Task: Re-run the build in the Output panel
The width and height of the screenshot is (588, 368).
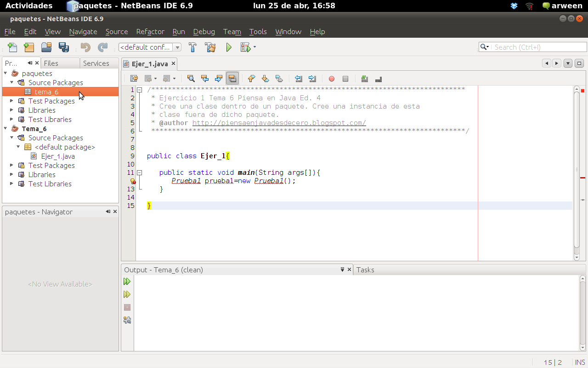Action: pos(127,282)
